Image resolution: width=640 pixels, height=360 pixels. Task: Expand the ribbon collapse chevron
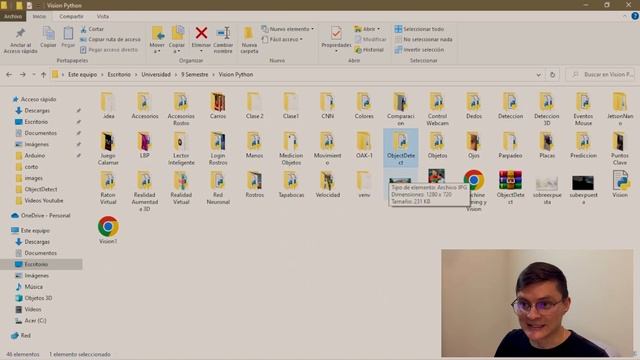click(624, 16)
